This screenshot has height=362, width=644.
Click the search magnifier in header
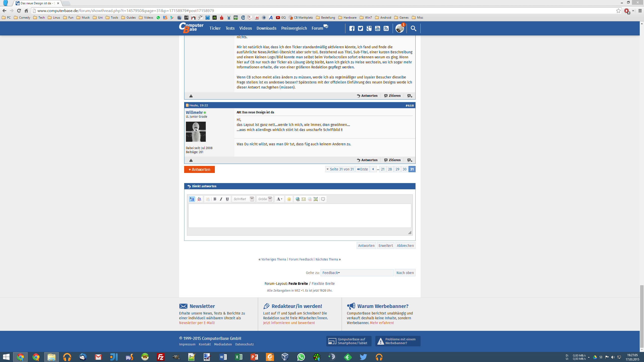click(413, 28)
